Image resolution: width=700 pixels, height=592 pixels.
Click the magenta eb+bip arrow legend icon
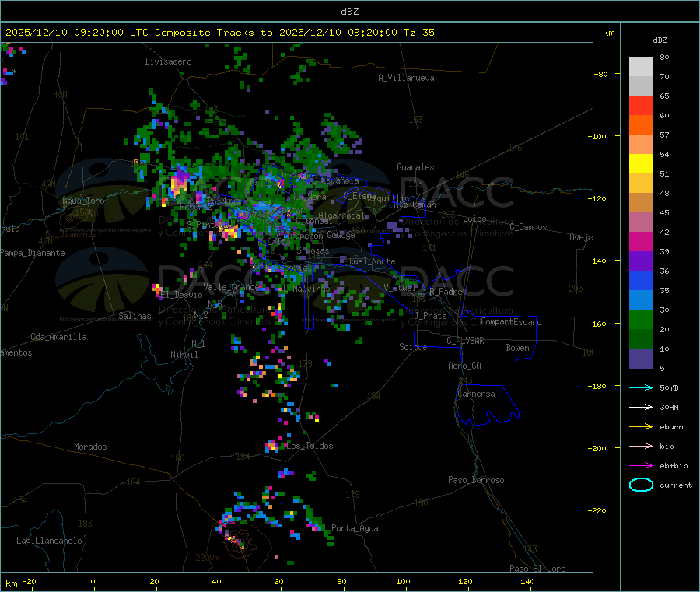pyautogui.click(x=641, y=466)
